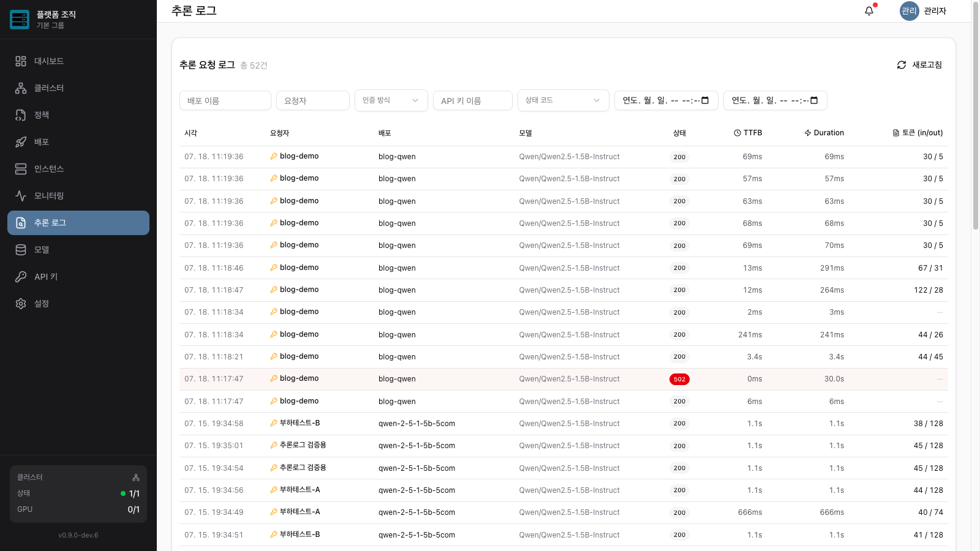This screenshot has width=980, height=551.
Task: Click the 배포 이름 filter field
Action: pyautogui.click(x=225, y=100)
